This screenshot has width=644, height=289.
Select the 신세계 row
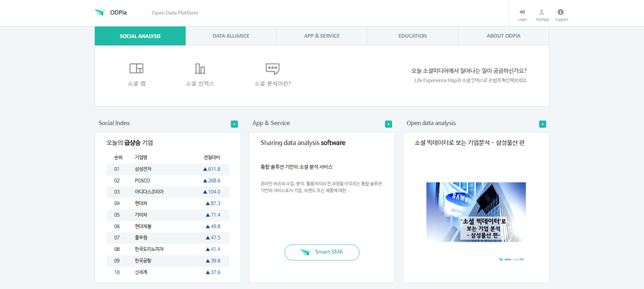pos(168,272)
